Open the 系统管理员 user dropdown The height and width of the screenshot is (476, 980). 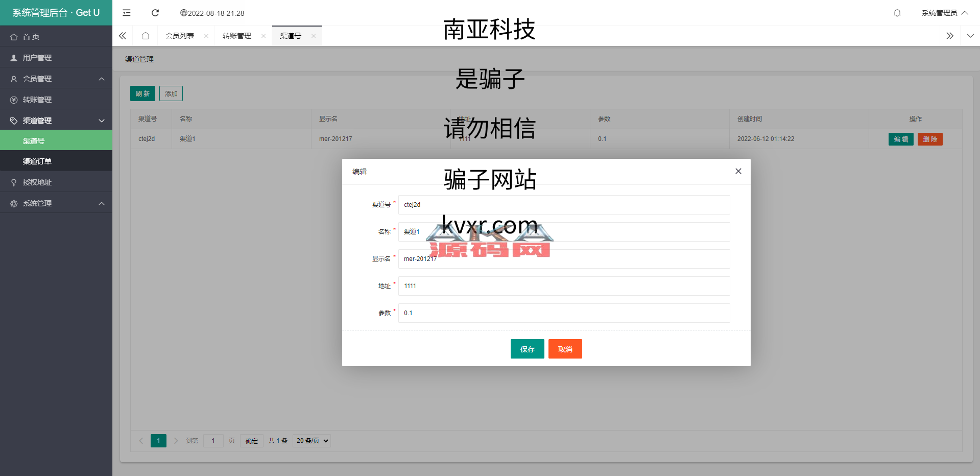click(944, 13)
